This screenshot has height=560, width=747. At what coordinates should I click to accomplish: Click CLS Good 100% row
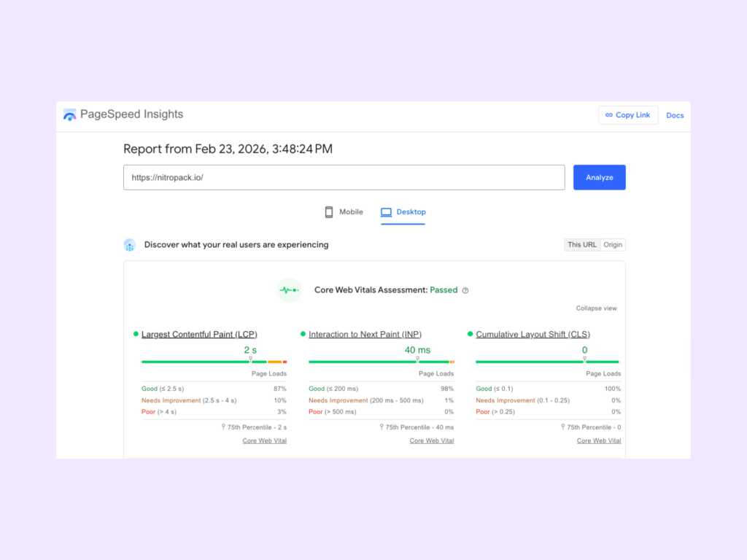[549, 389]
